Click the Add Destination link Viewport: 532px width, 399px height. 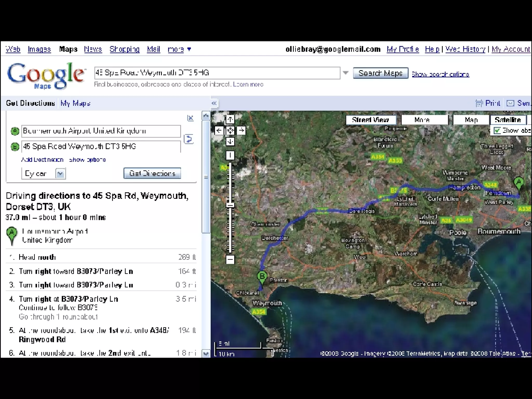(42, 160)
